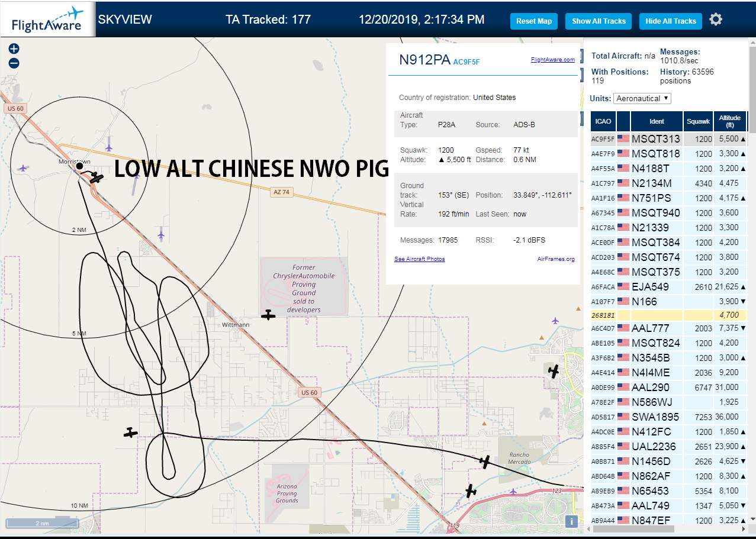The height and width of the screenshot is (539, 756).
Task: Open the FlightAware.com link
Action: tap(552, 60)
